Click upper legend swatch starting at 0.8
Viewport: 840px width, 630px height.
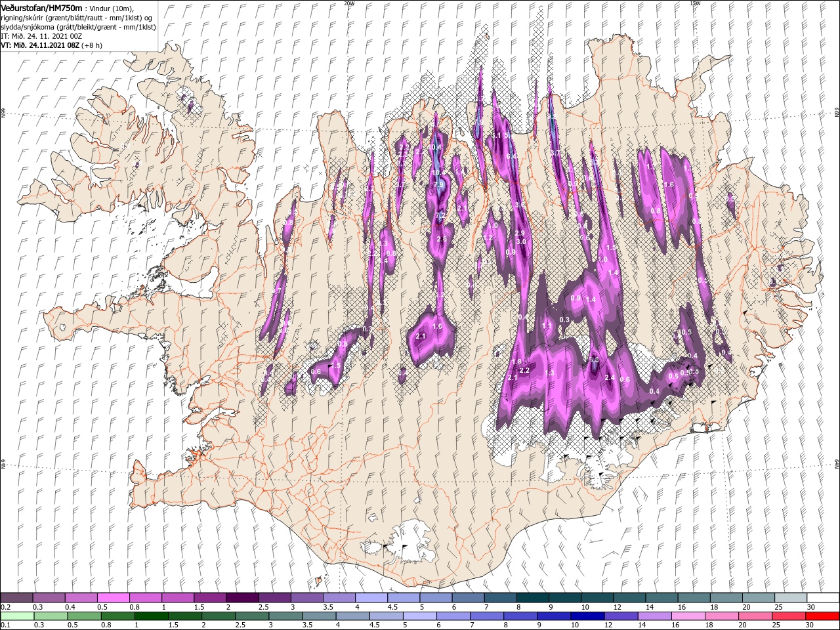click(x=146, y=597)
